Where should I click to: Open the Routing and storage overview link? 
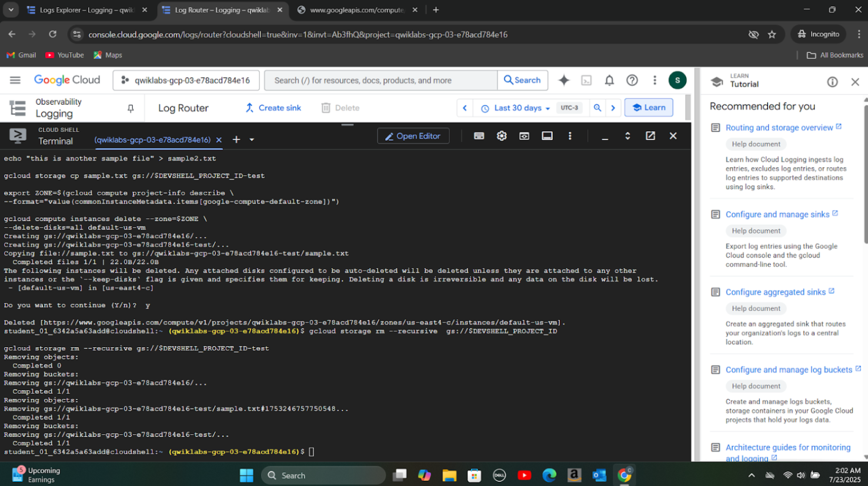pos(779,128)
